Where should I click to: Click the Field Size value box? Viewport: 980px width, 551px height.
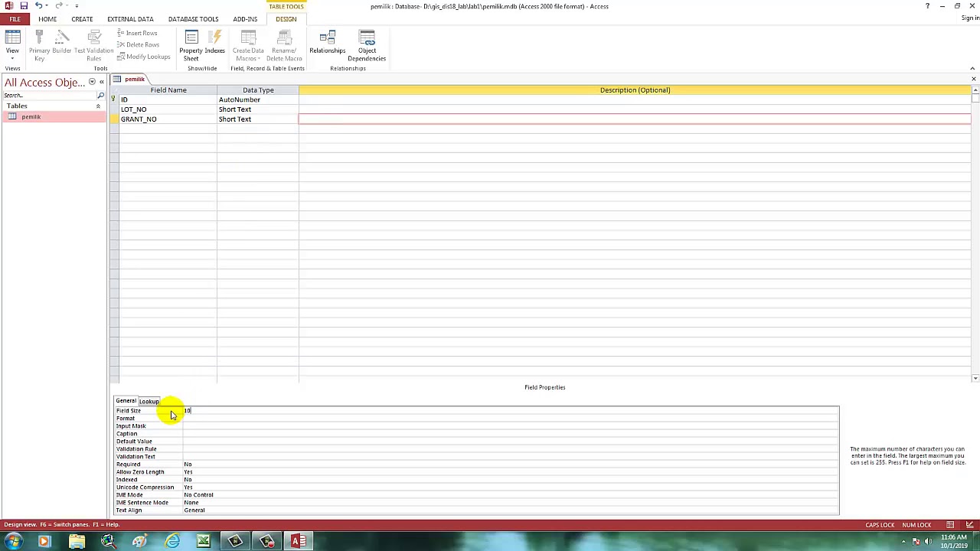pos(511,411)
